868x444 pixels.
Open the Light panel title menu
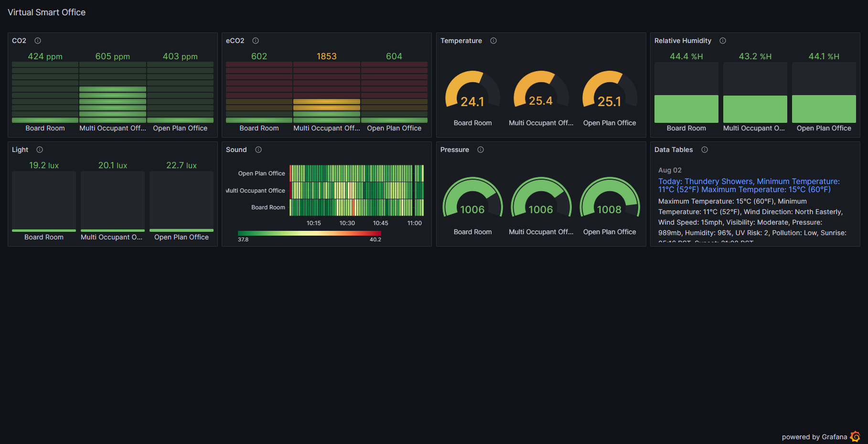[x=20, y=150]
